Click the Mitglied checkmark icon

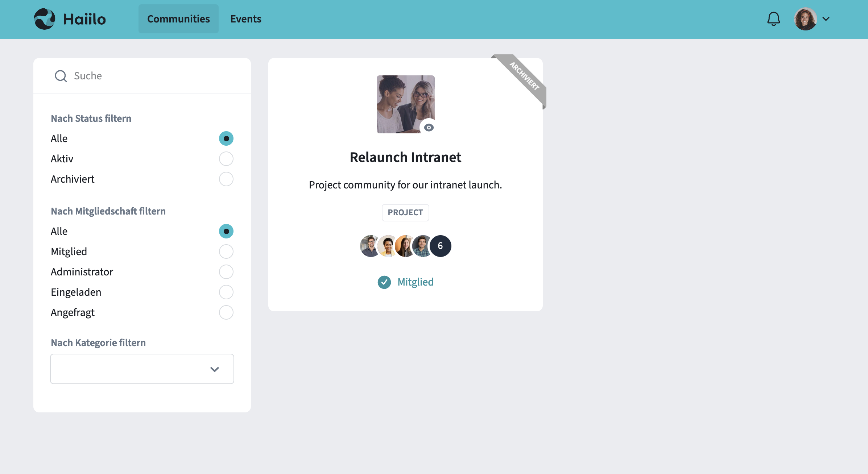click(x=384, y=282)
